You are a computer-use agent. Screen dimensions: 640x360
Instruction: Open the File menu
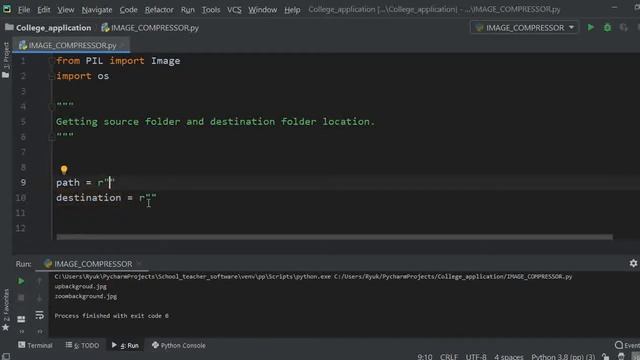point(24,9)
